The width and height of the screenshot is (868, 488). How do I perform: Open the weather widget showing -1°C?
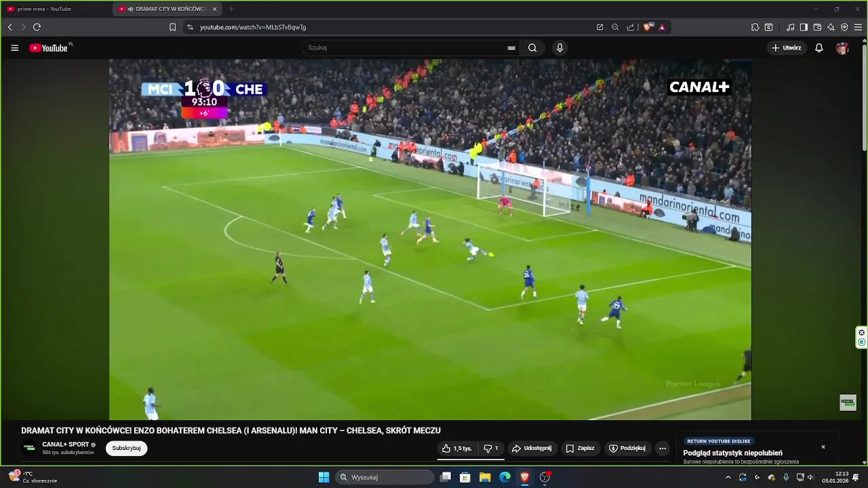(x=34, y=477)
